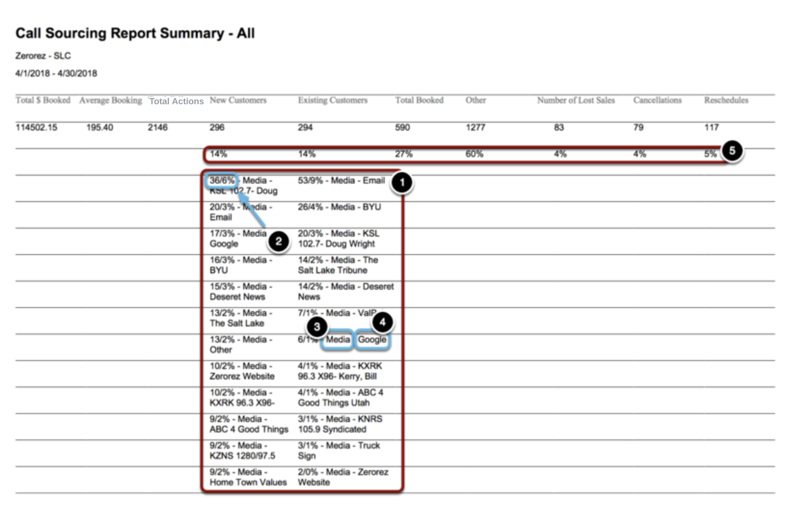Click the numbered marker 2 badge
The height and width of the screenshot is (518, 812).
click(x=279, y=241)
